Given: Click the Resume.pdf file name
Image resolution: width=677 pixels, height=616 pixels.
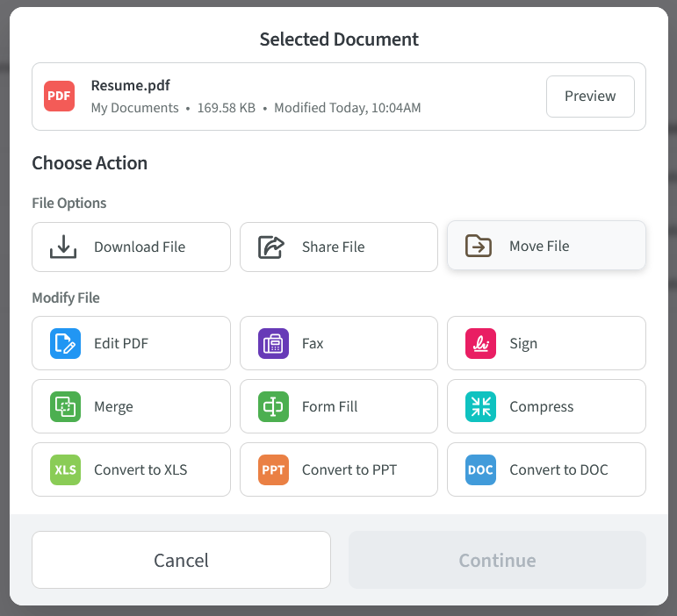Looking at the screenshot, I should pos(130,86).
